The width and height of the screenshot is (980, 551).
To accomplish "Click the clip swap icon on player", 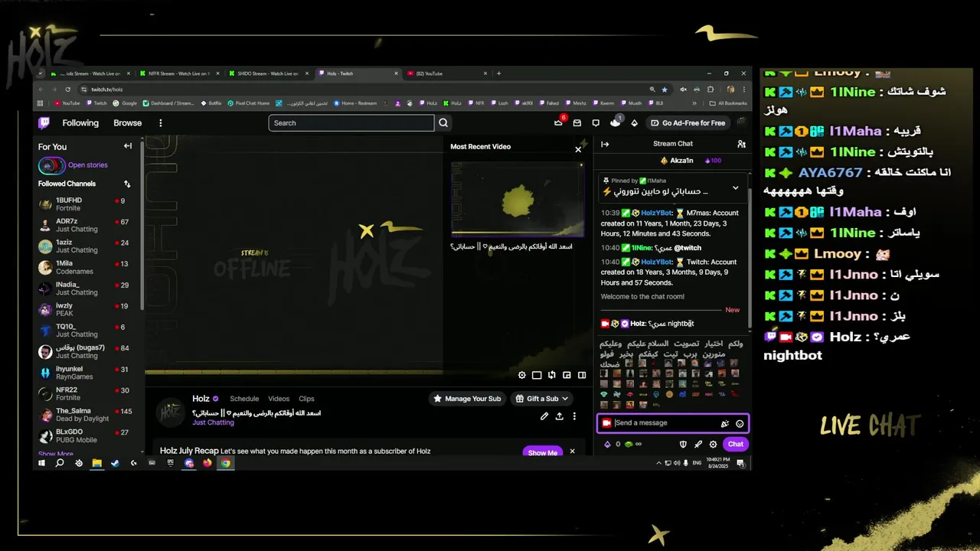I will (x=552, y=375).
